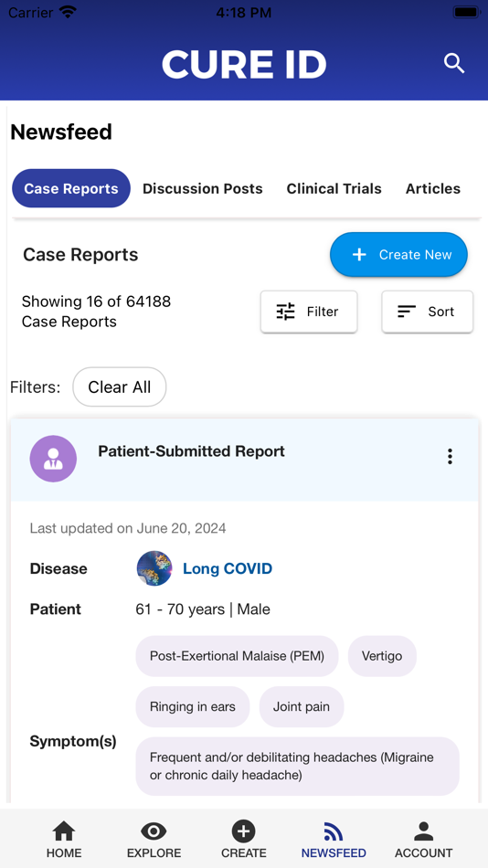Tap the purple patient avatar icon
This screenshot has width=488, height=868.
(x=53, y=459)
